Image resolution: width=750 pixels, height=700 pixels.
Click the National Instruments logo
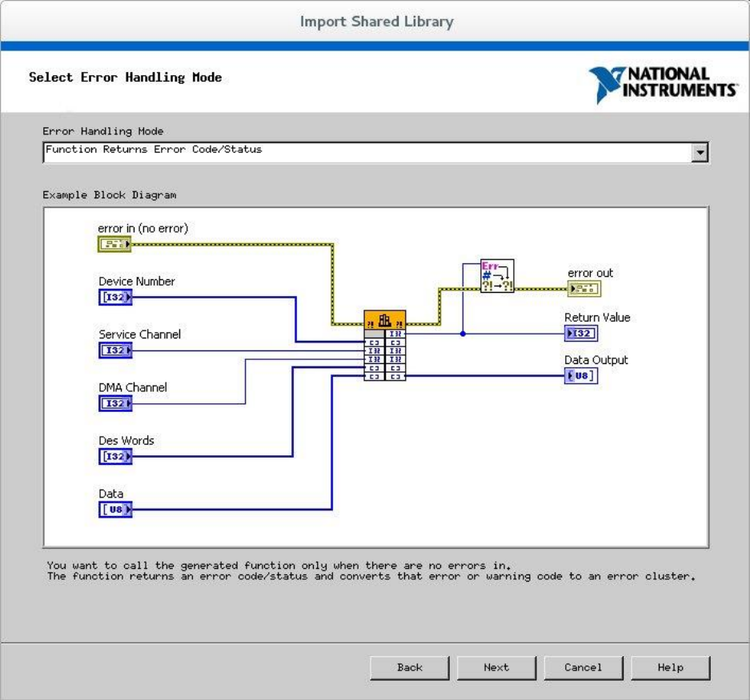[x=664, y=85]
